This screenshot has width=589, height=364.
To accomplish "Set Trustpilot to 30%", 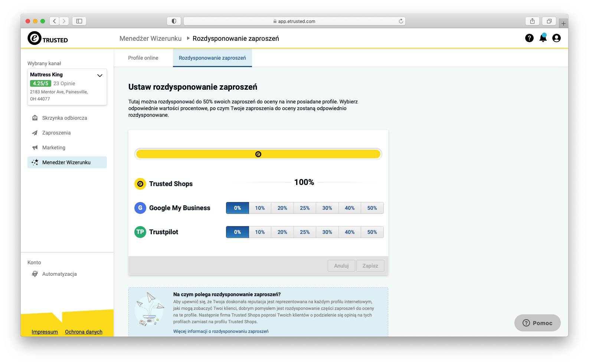I will click(327, 232).
